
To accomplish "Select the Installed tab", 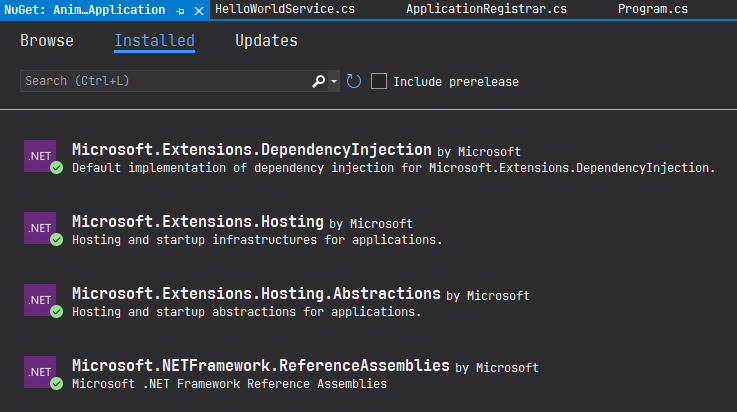I will [154, 41].
